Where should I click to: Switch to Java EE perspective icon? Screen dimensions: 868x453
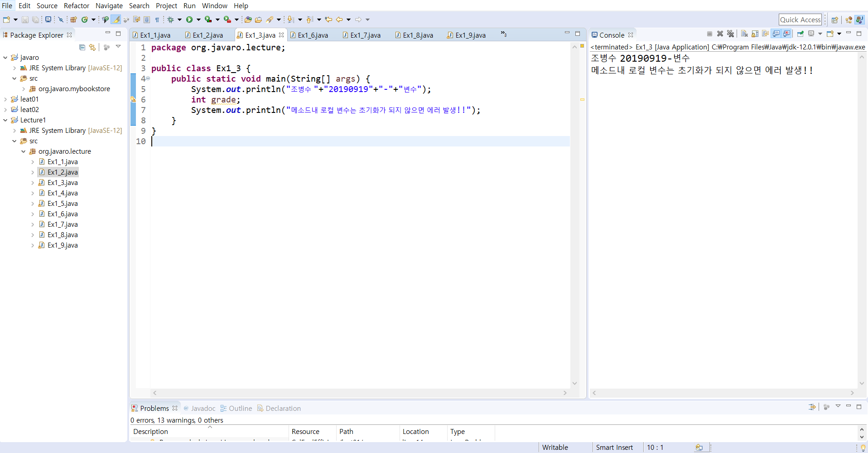tap(849, 19)
